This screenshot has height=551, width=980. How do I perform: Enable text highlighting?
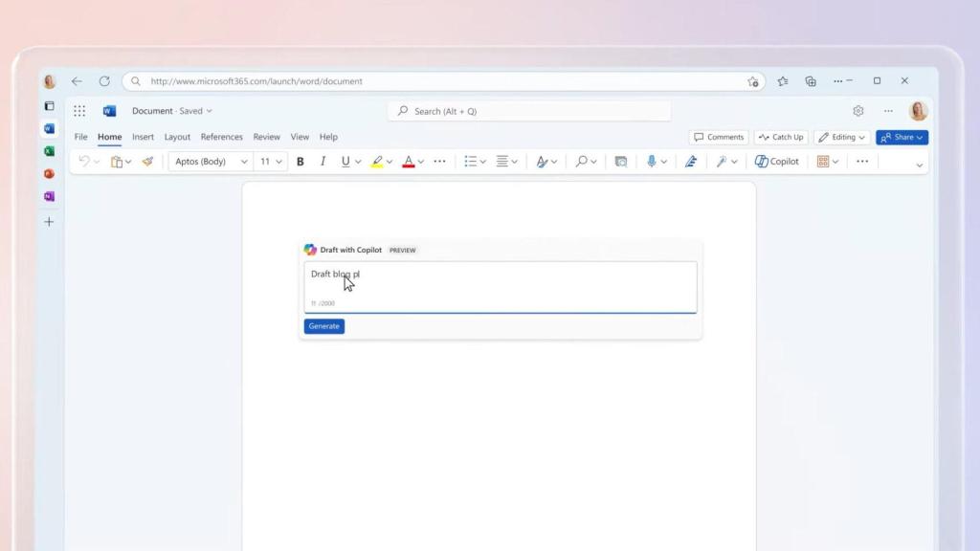376,161
